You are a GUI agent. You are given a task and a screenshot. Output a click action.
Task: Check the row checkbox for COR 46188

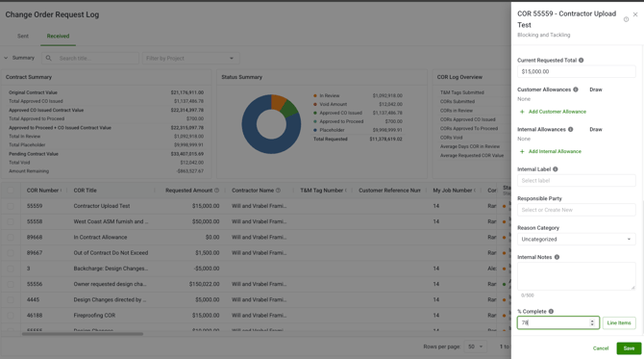click(11, 316)
